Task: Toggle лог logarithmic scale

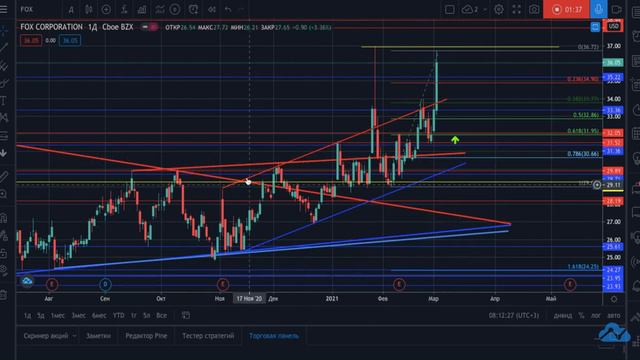Action: pyautogui.click(x=596, y=316)
